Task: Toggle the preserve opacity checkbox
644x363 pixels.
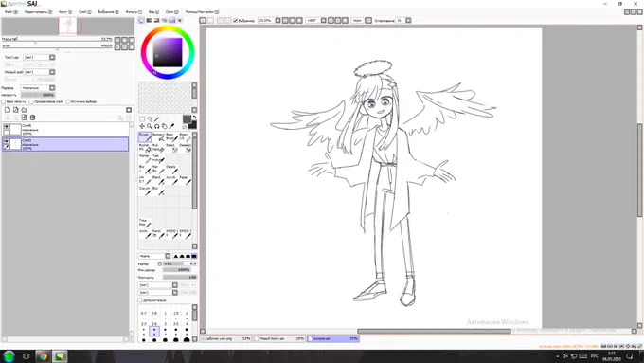Action: pos(3,101)
